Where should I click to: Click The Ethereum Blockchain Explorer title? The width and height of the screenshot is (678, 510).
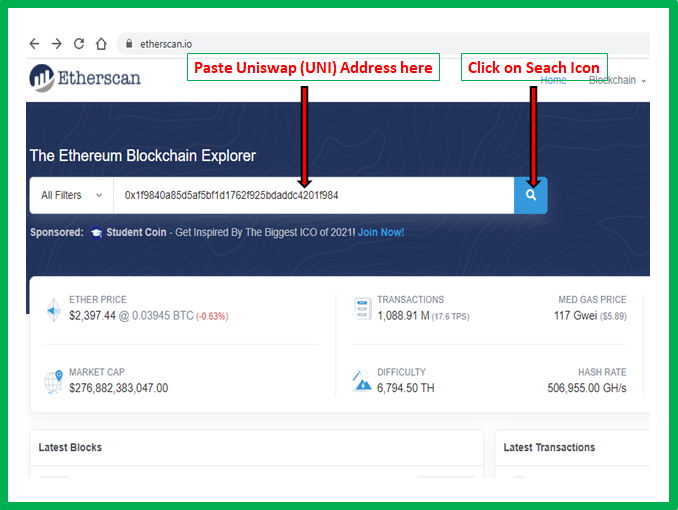(143, 156)
